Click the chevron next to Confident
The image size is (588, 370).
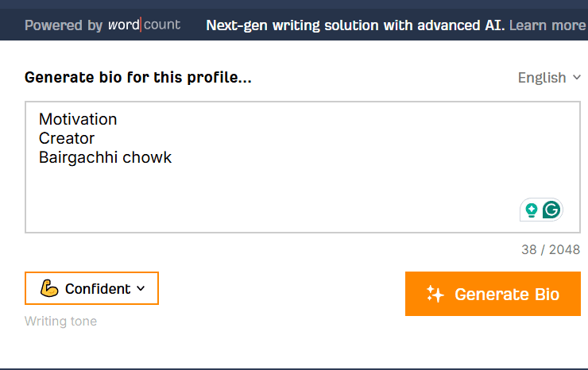(141, 288)
